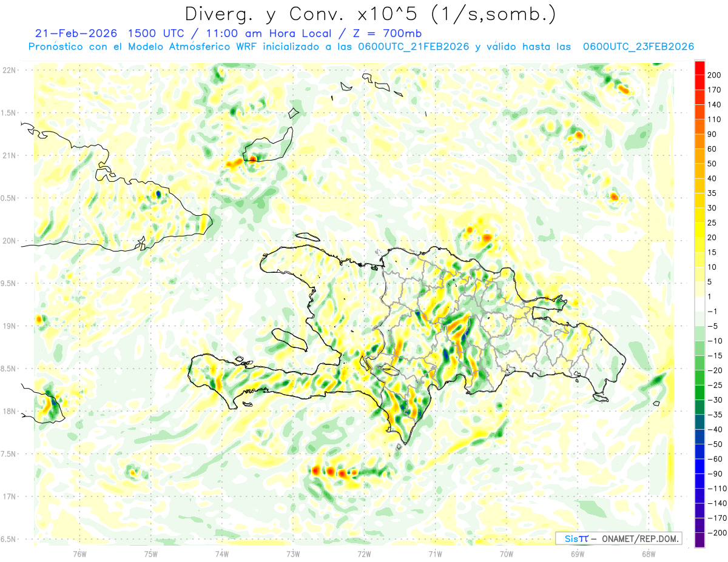Click the white color band between -1 and 1
This screenshot has width=728, height=562.
coord(699,304)
